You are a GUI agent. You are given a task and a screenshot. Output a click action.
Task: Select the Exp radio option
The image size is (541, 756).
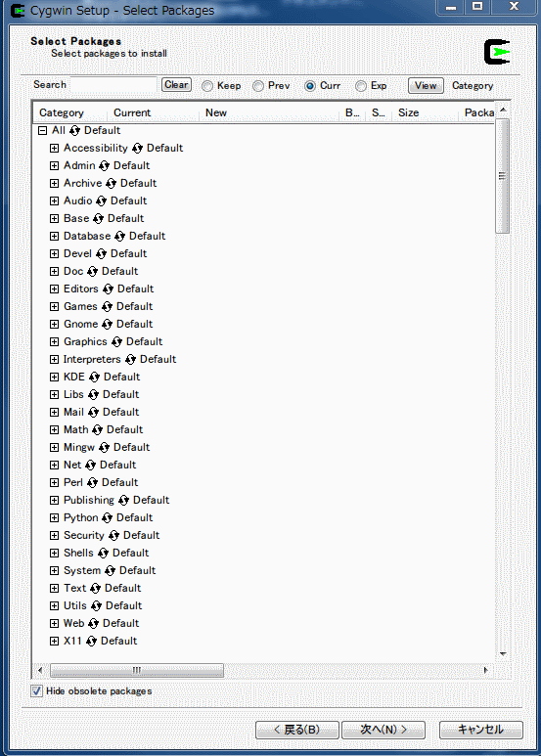[x=361, y=86]
